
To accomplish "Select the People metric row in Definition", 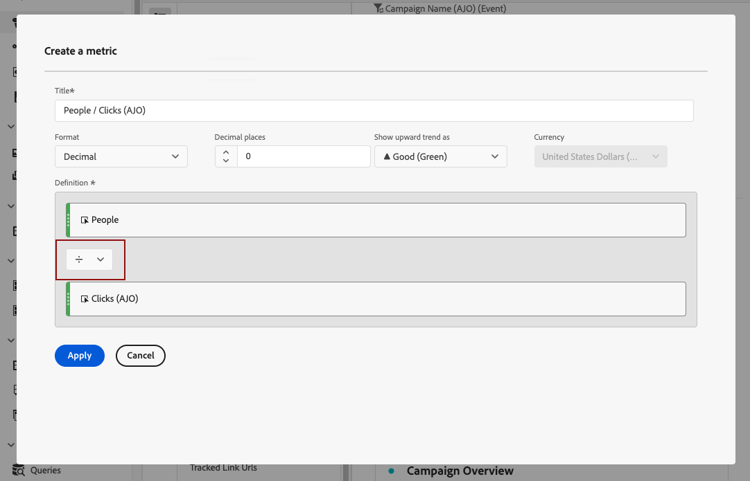I will click(376, 220).
